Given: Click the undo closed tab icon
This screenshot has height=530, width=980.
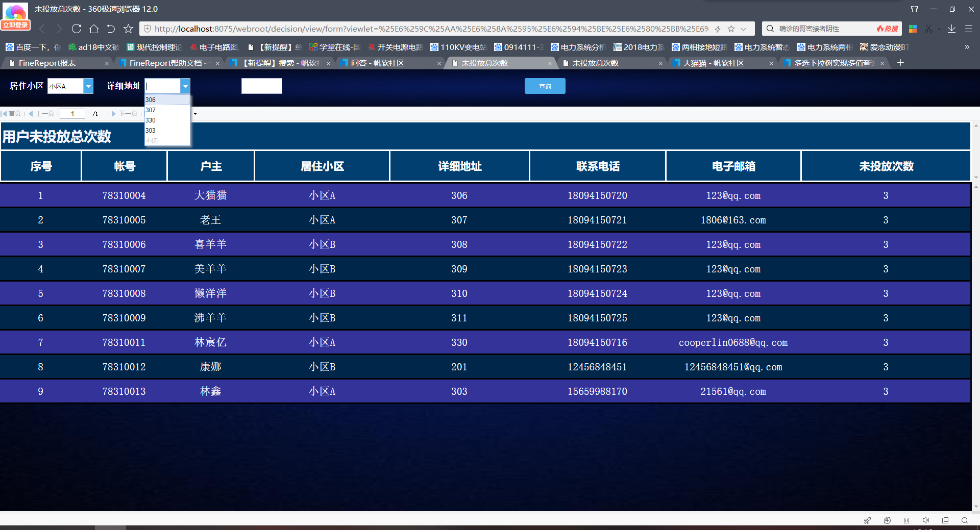Looking at the screenshot, I should point(111,29).
